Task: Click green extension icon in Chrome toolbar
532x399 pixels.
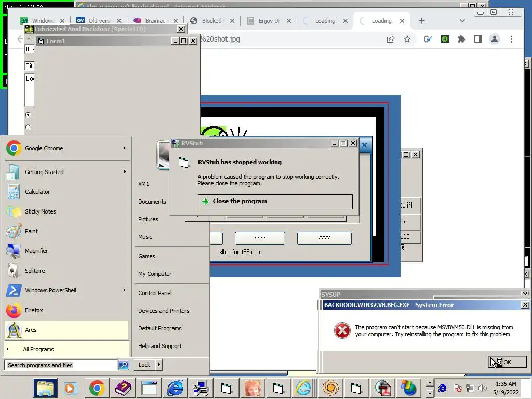Action: coord(445,39)
